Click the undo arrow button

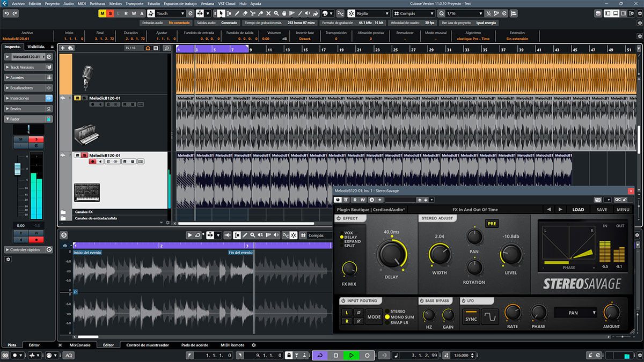pos(7,13)
